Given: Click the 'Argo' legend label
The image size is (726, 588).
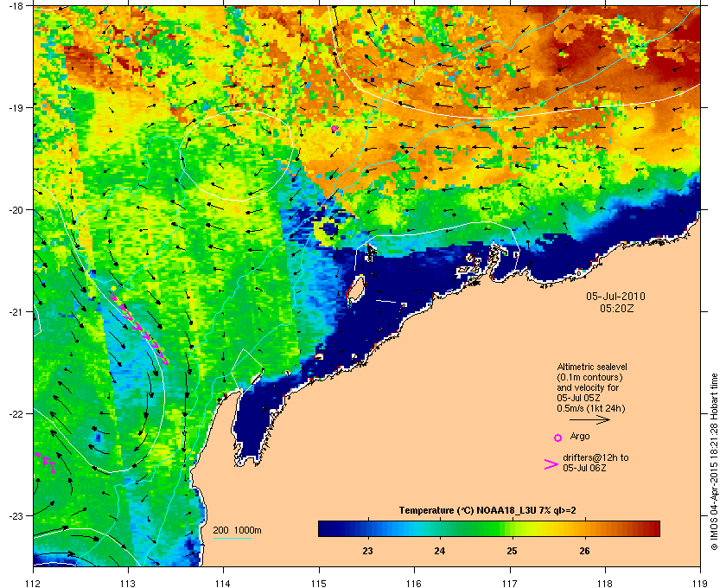Looking at the screenshot, I should click(x=580, y=437).
